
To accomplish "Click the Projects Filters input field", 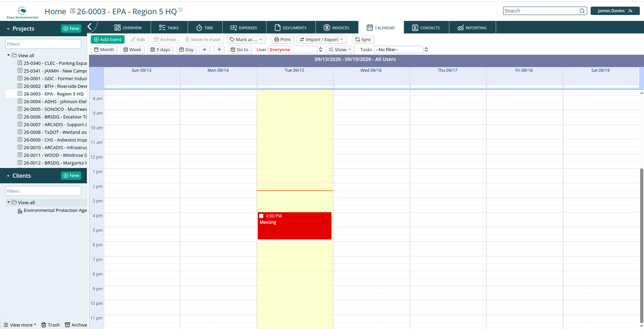I will (x=43, y=44).
